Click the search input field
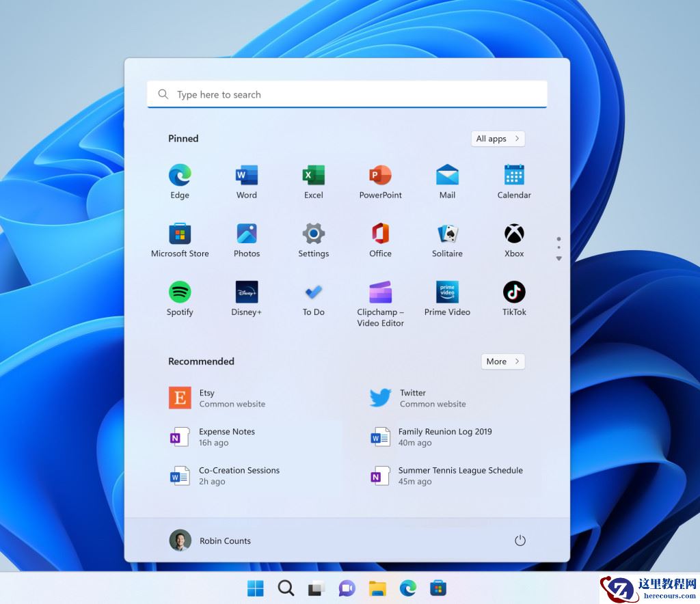Screen dimensions: 700x604 coord(347,94)
